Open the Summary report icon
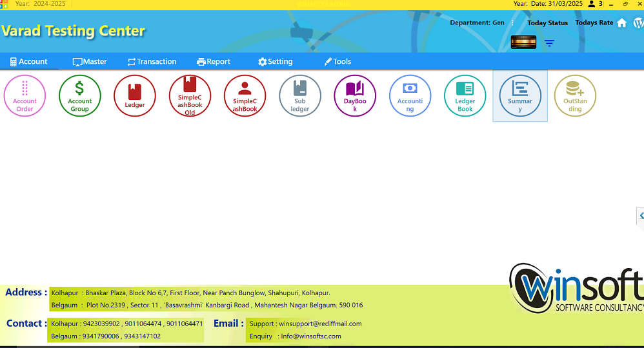 point(520,95)
